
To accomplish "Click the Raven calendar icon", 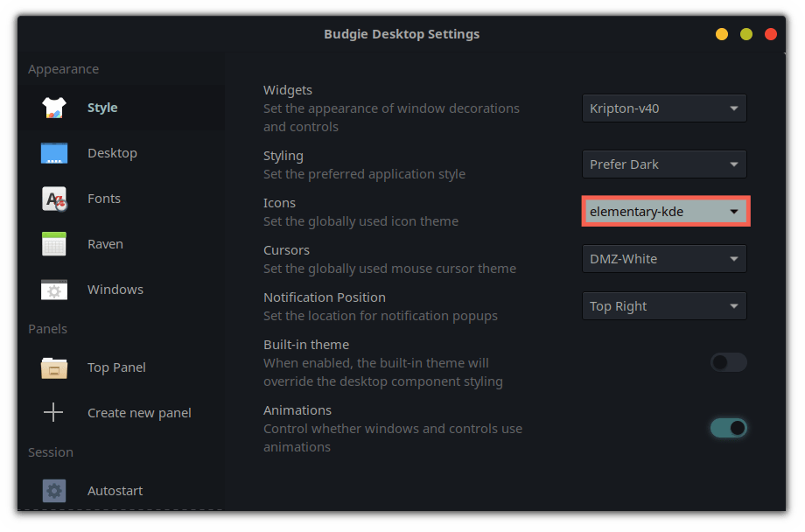I will coord(53,244).
